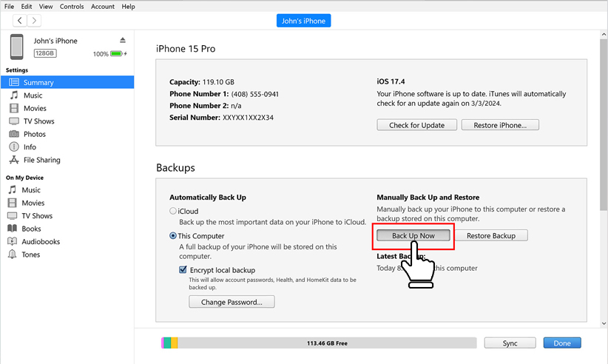Open the Account menu
This screenshot has width=608, height=364.
pos(103,7)
